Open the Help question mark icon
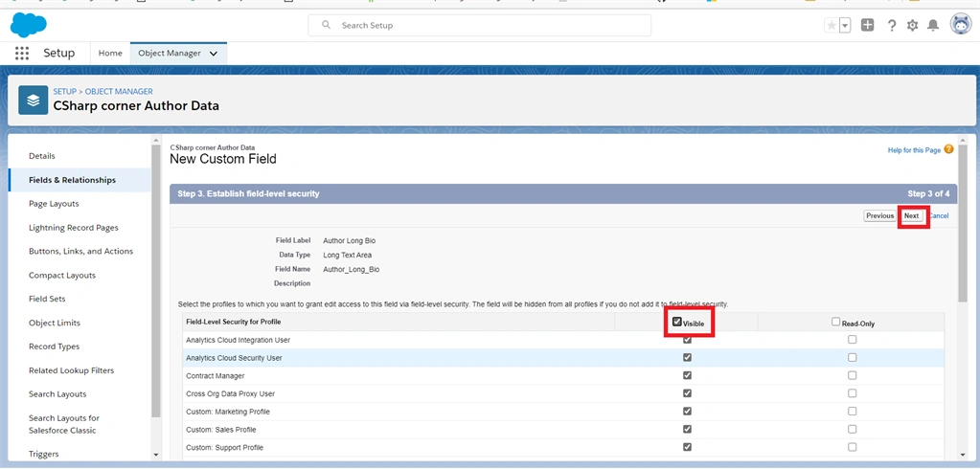The height and width of the screenshot is (469, 980). click(892, 26)
